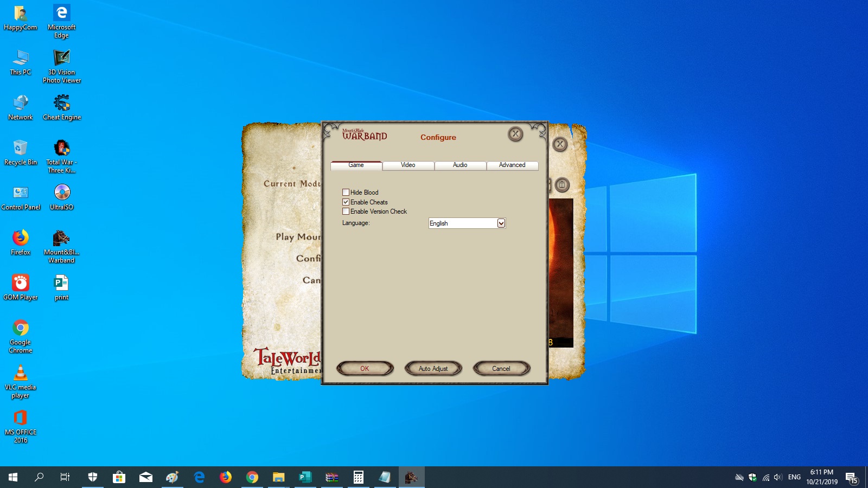Select the Microsoft Edge desktop icon
Screen dimensions: 868x488
point(62,22)
